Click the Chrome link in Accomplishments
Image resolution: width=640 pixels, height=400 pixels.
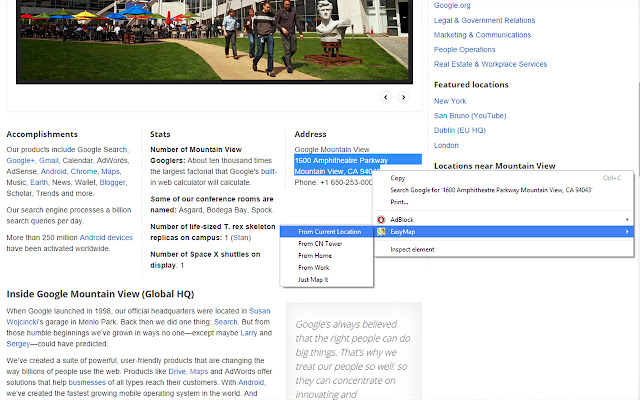[x=84, y=171]
